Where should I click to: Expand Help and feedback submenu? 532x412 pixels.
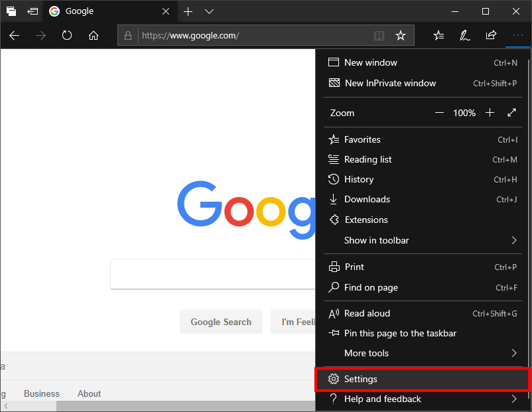(423, 399)
